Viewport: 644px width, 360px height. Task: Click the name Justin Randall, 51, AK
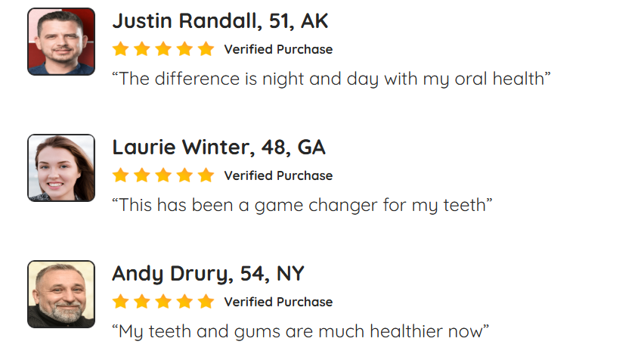coord(220,21)
